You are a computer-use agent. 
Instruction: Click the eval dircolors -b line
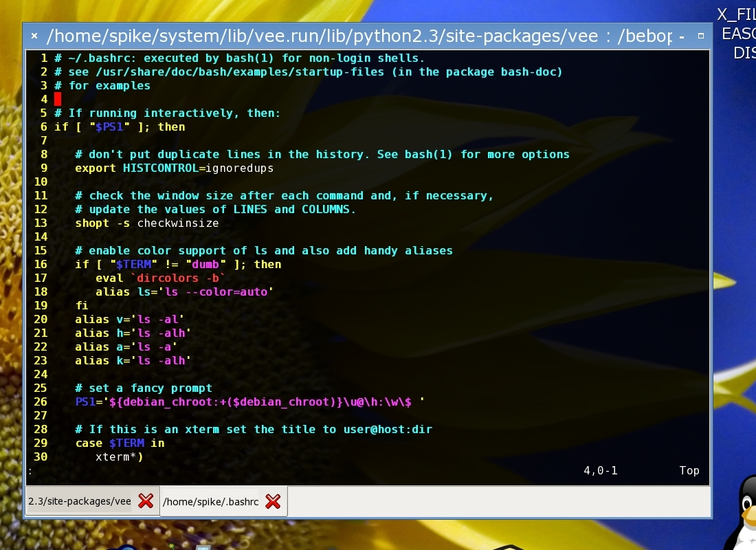160,278
